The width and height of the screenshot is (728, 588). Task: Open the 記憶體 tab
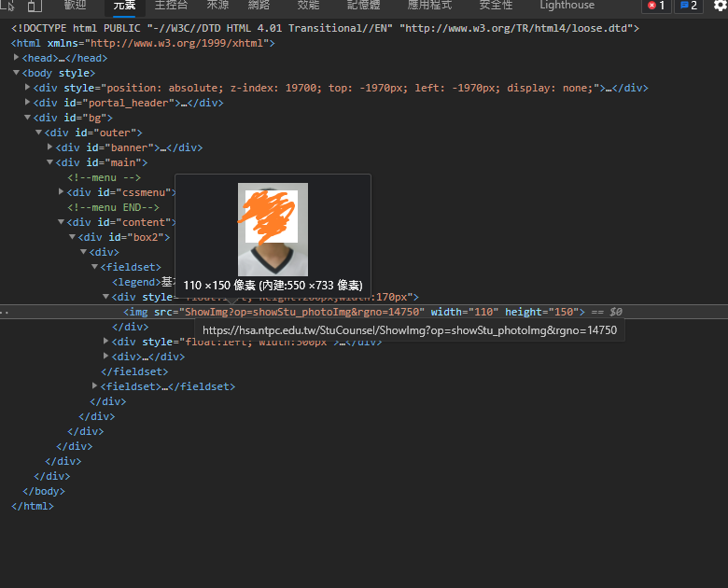[363, 5]
